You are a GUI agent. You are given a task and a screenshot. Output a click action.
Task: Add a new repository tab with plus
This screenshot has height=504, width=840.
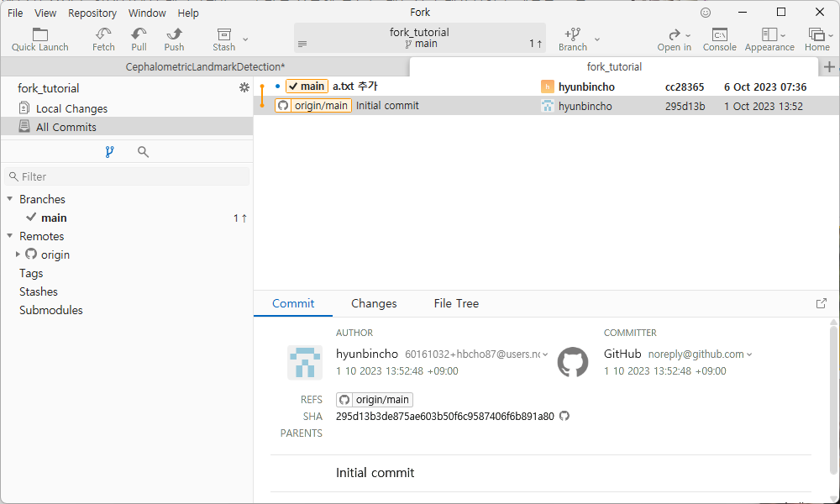829,67
